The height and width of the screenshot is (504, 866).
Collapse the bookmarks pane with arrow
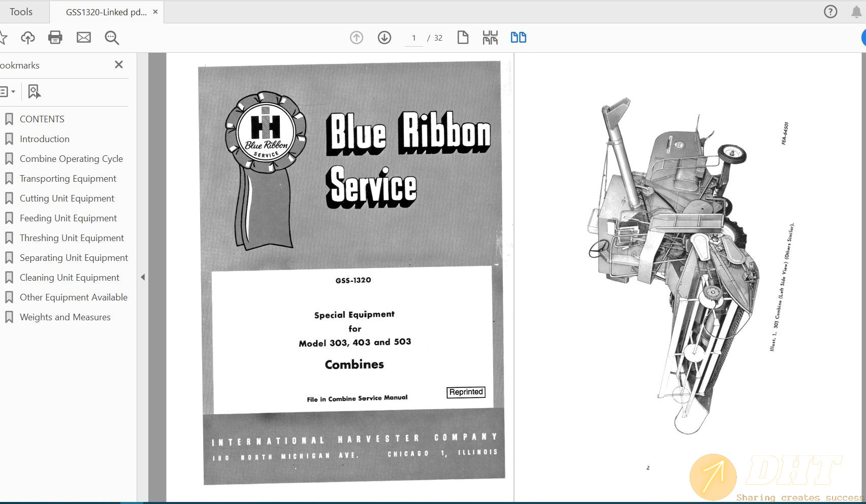click(143, 277)
